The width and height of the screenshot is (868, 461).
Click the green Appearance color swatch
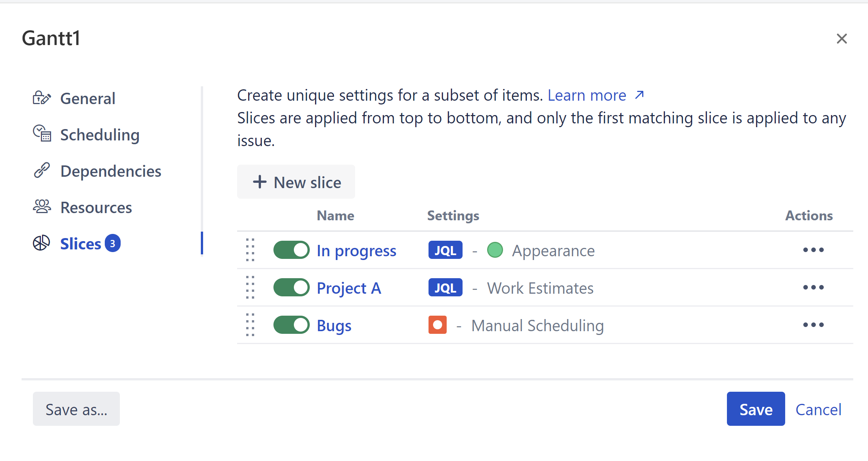click(495, 250)
